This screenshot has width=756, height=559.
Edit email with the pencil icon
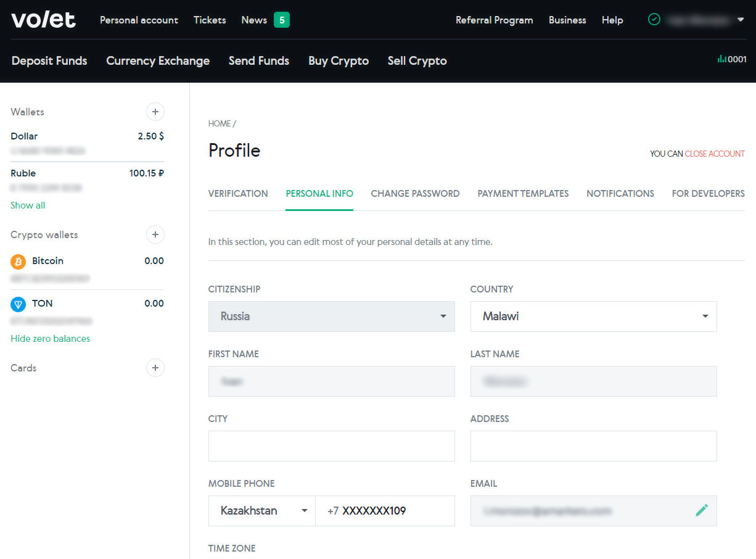click(x=702, y=510)
